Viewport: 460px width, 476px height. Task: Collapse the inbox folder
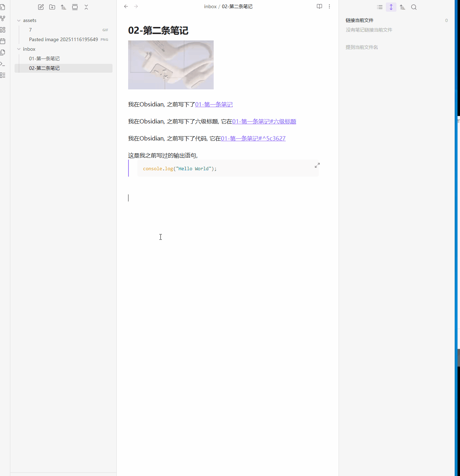(x=19, y=49)
